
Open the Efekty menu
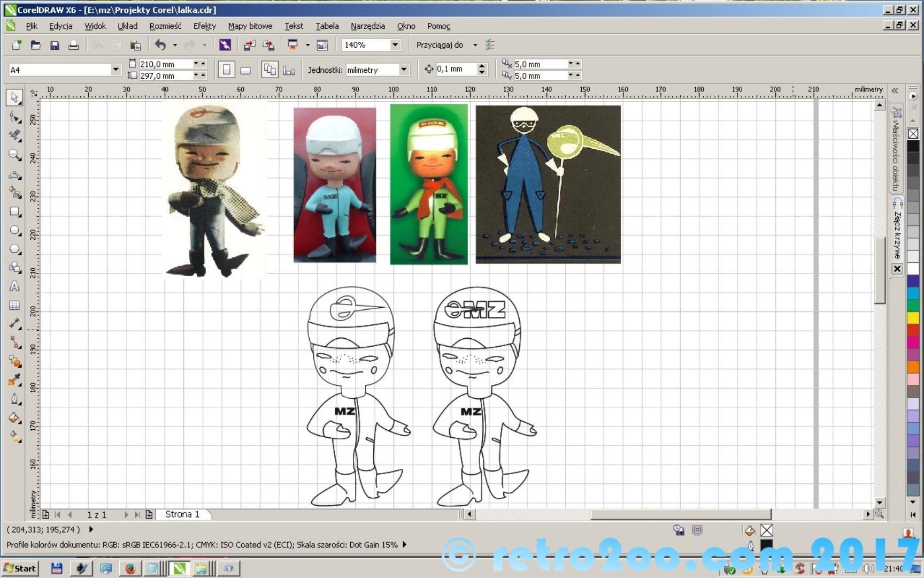point(204,26)
